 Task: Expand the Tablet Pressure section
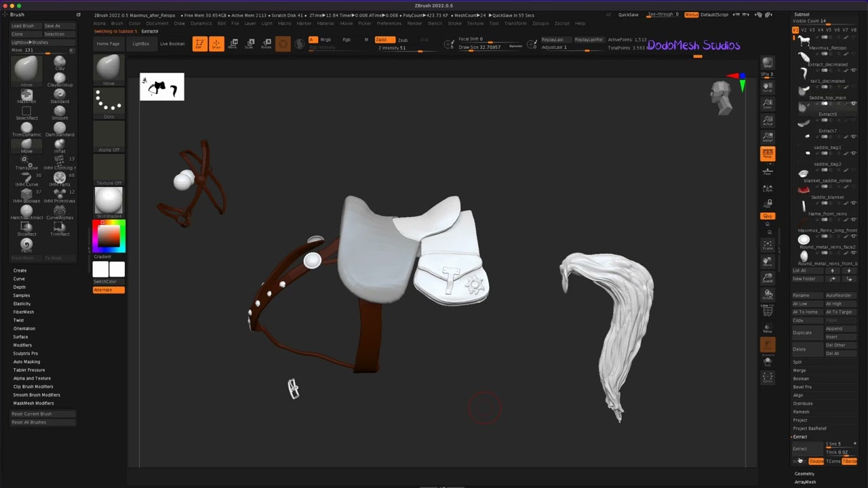tap(29, 370)
